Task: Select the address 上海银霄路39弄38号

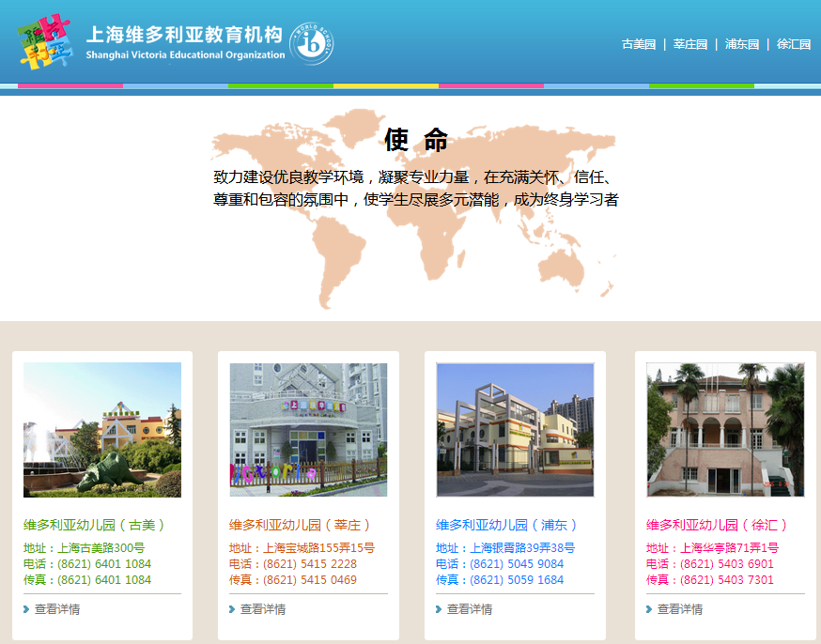Action: coord(522,547)
